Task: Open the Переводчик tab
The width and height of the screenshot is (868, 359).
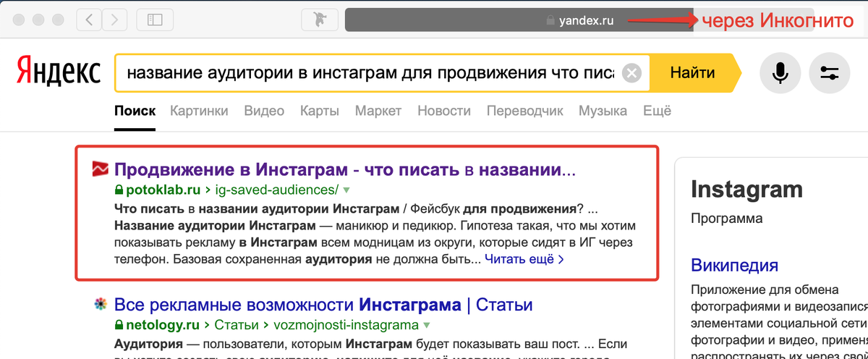Action: (524, 111)
